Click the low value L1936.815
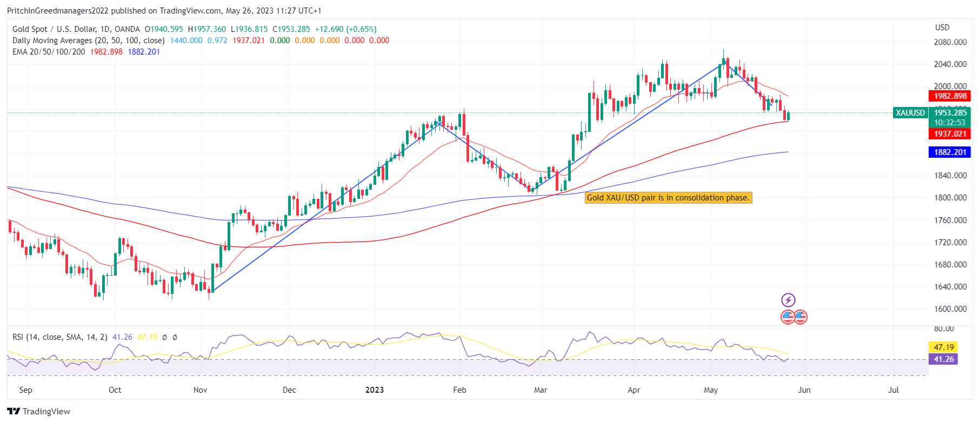This screenshot has width=980, height=423. pos(249,29)
